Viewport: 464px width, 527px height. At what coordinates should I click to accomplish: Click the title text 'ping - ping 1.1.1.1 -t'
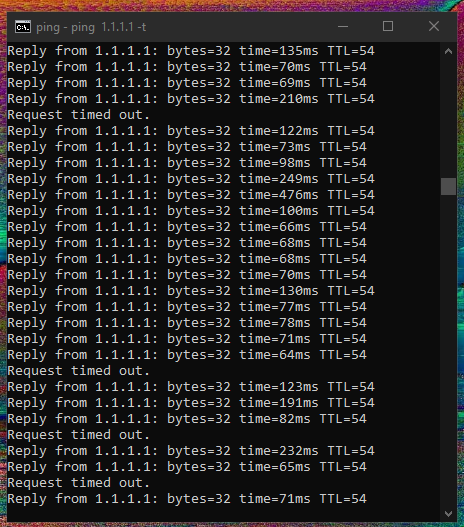[91, 27]
